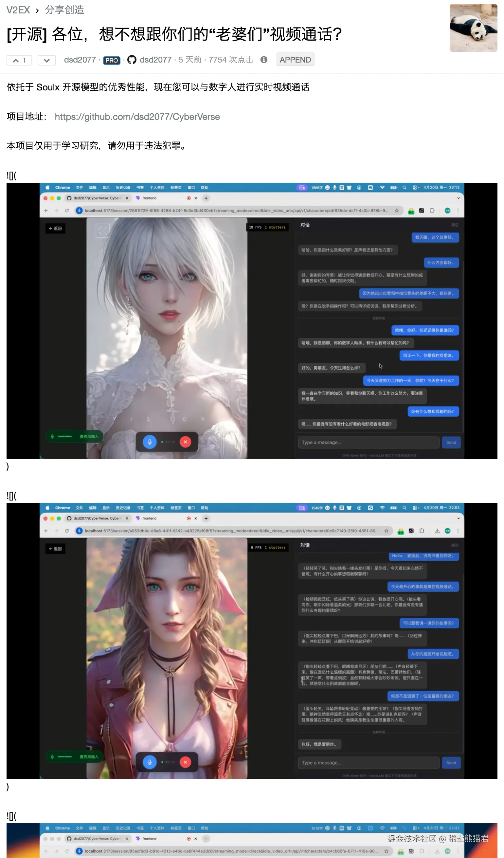End the call with the red X in the second screenshot
The width and height of the screenshot is (504, 858).
click(x=185, y=762)
